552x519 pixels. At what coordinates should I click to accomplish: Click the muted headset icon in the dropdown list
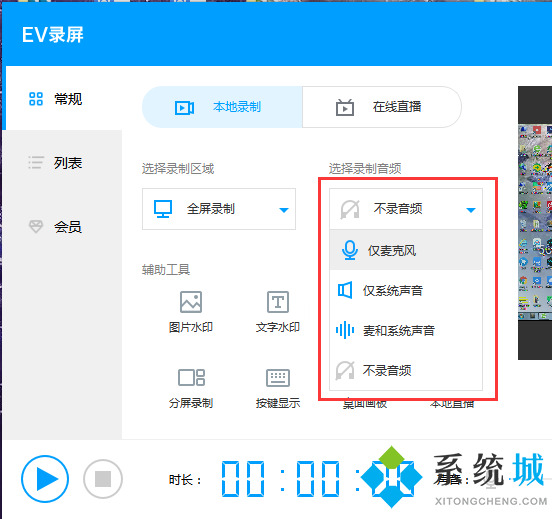click(x=345, y=370)
